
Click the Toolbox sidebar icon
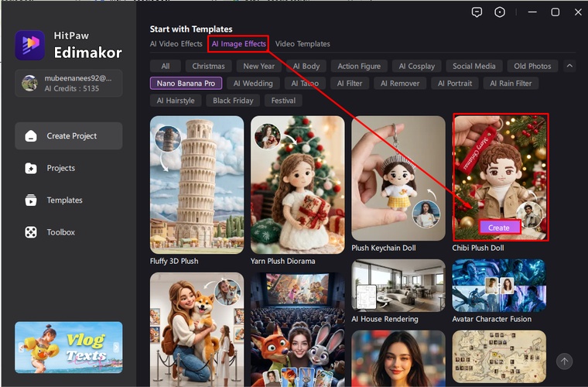tap(31, 232)
